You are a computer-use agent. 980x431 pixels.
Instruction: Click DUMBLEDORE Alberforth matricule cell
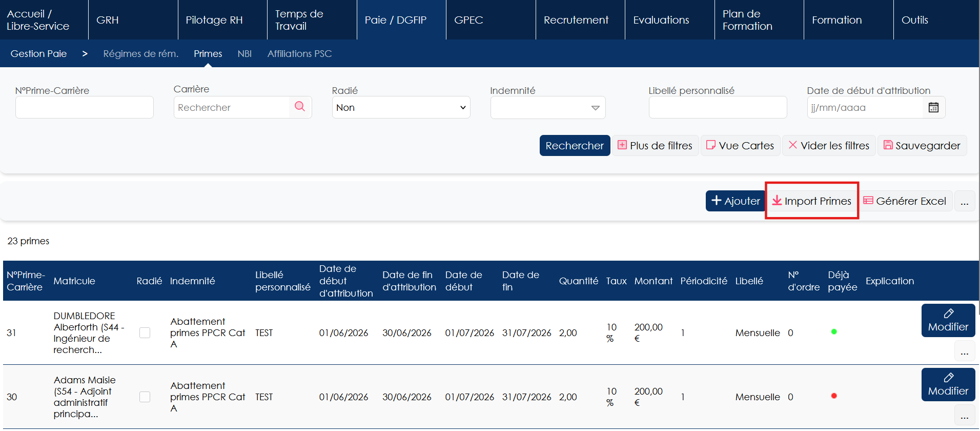(89, 332)
